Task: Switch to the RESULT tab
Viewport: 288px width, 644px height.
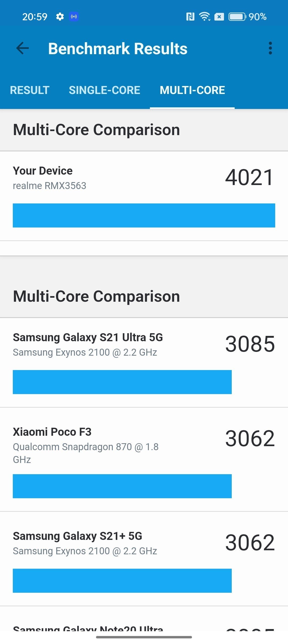Action: click(30, 90)
